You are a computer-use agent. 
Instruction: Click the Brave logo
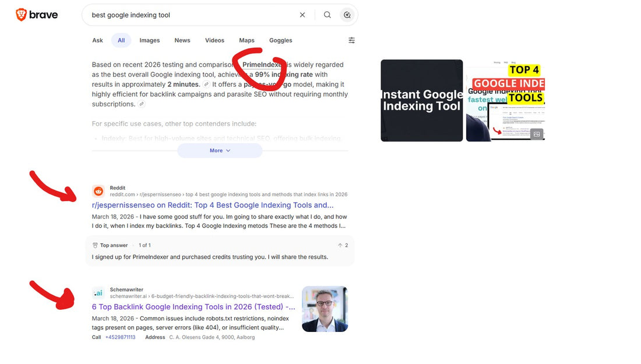(x=37, y=15)
